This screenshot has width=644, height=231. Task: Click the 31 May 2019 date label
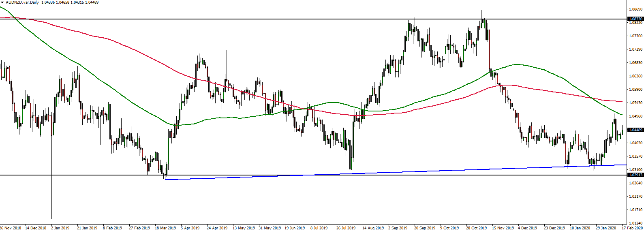[270, 228]
